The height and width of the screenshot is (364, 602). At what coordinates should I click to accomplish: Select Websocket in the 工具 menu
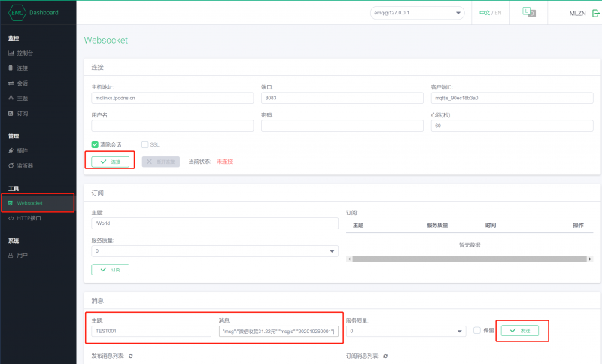30,203
